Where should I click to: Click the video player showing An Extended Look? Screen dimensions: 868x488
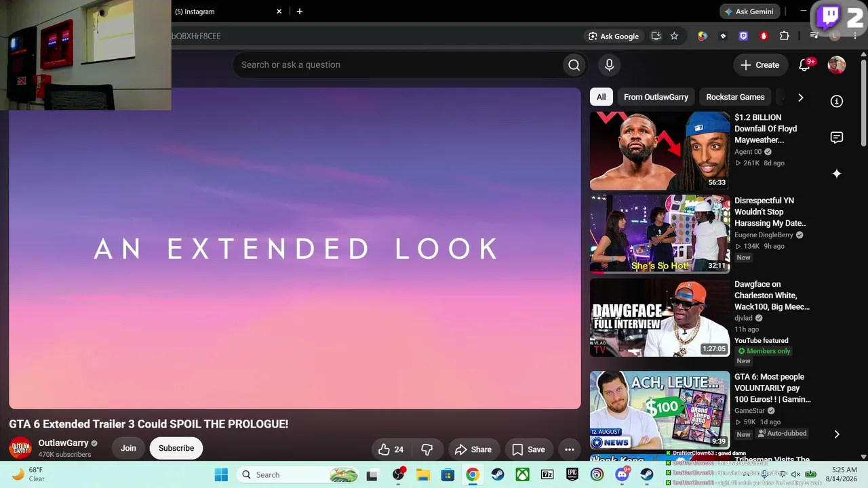pyautogui.click(x=295, y=248)
